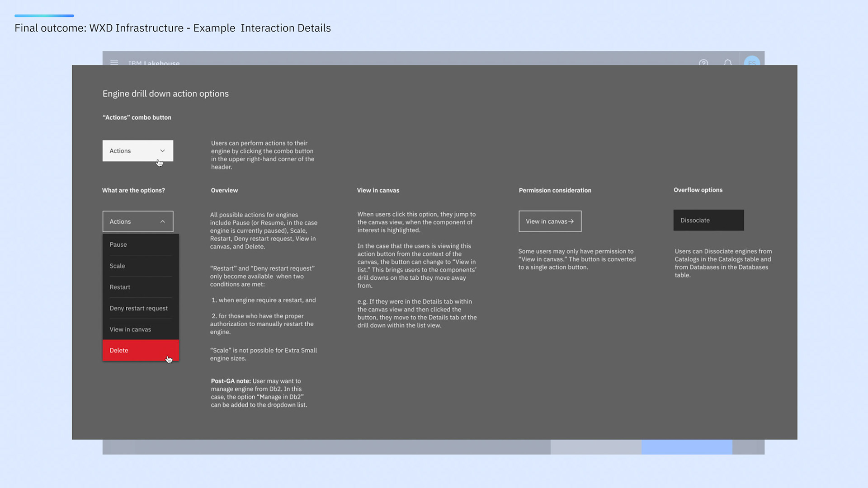Click the light gray block at bottom

pyautogui.click(x=595, y=447)
